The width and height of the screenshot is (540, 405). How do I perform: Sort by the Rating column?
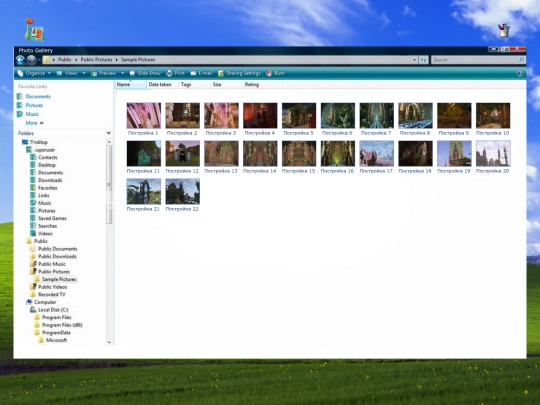click(x=262, y=84)
